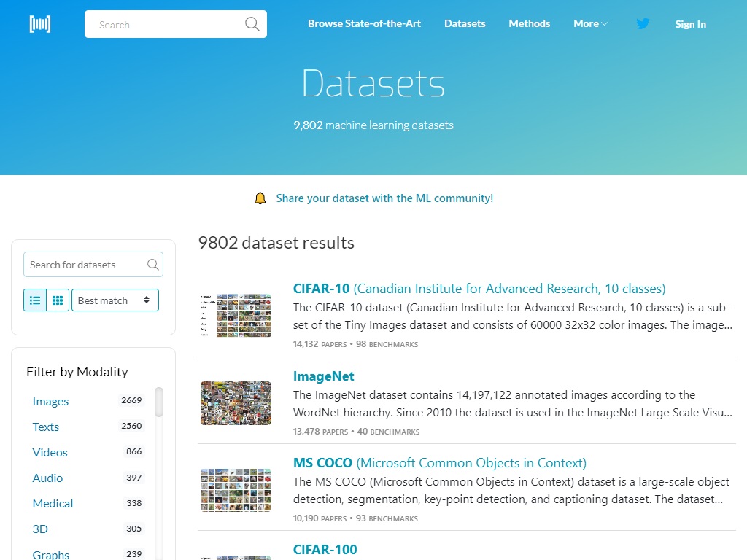Click '10,190 PAPERS' under MS COCO

(320, 518)
